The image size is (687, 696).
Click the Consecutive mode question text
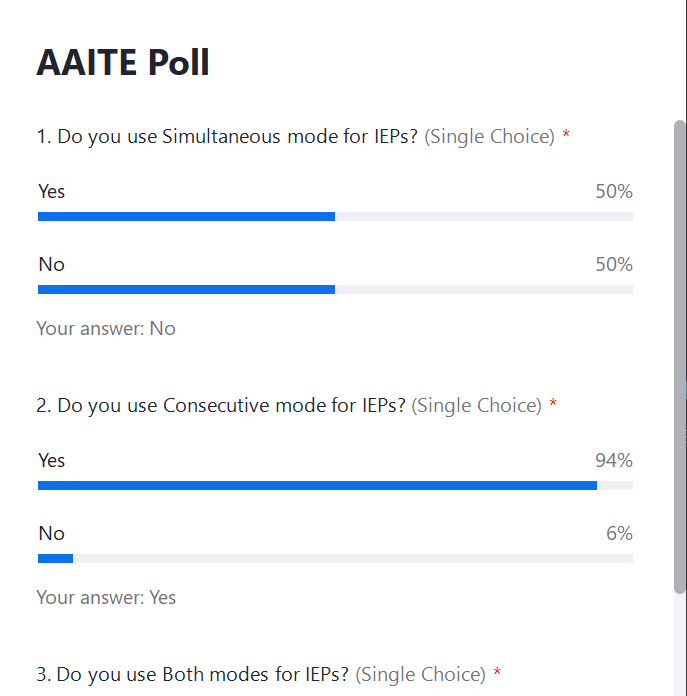coord(222,406)
